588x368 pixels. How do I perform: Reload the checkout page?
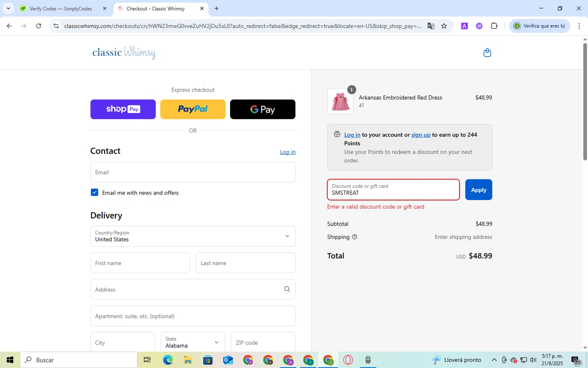[38, 26]
